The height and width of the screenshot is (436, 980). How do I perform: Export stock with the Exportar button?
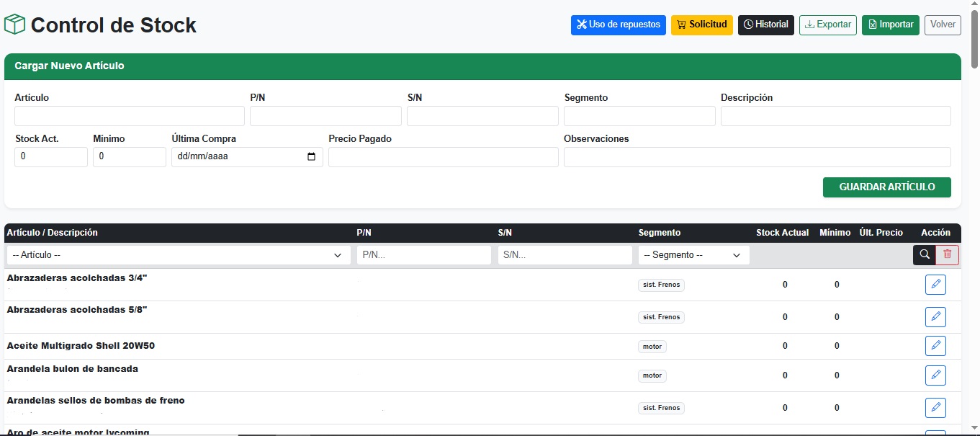827,25
